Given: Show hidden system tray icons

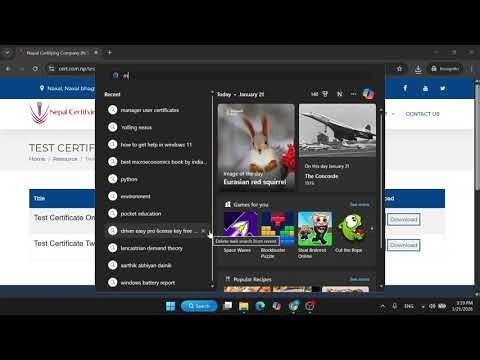Looking at the screenshot, I should [382, 306].
